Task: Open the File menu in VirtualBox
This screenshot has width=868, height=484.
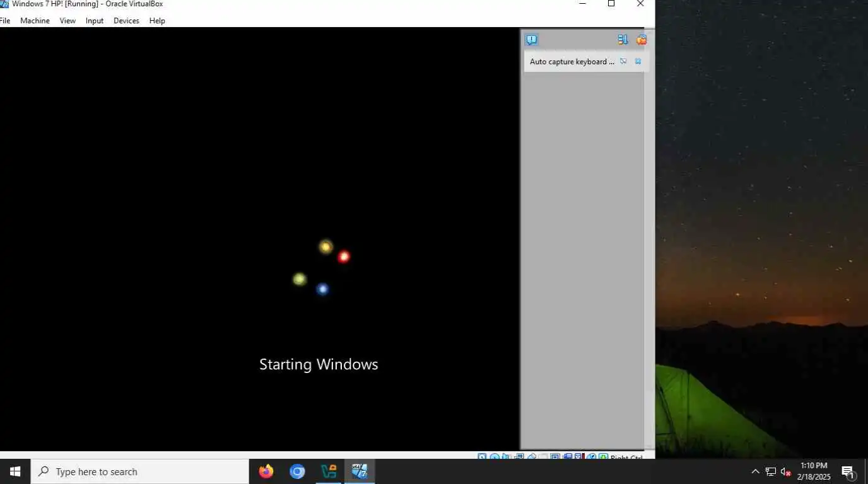Action: tap(5, 21)
